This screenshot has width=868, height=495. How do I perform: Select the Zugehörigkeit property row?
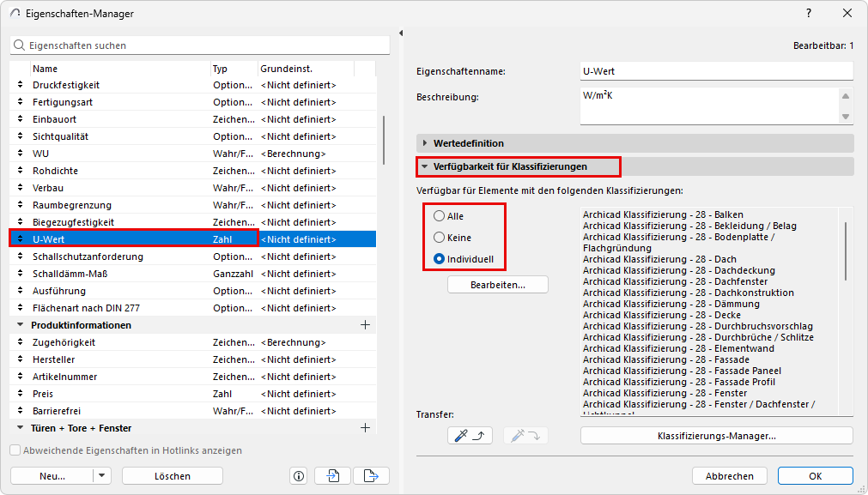[x=192, y=341]
